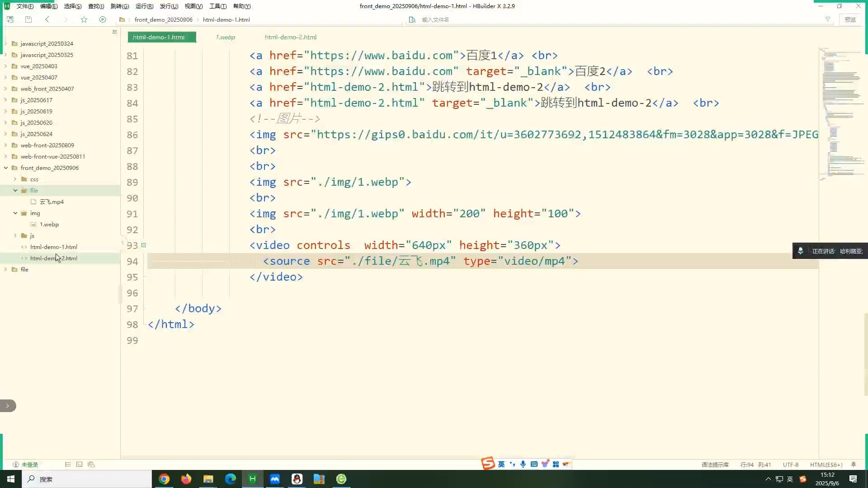This screenshot has height=488, width=868.
Task: Select 云飞.mp4 in the project tree
Action: [52, 202]
